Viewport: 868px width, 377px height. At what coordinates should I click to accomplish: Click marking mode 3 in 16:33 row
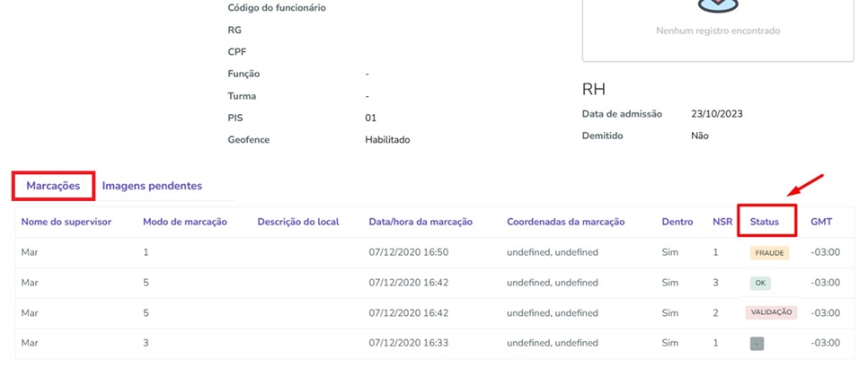146,343
